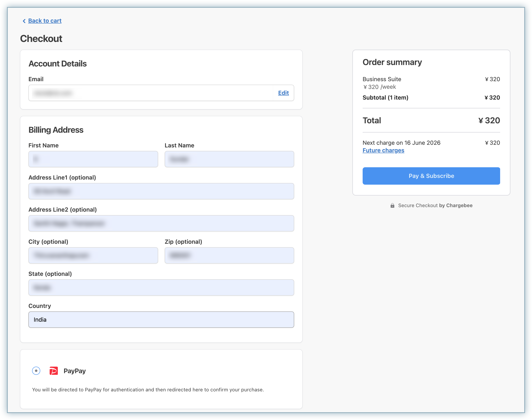Open the Country dropdown showing India
This screenshot has width=532, height=420.
(161, 319)
